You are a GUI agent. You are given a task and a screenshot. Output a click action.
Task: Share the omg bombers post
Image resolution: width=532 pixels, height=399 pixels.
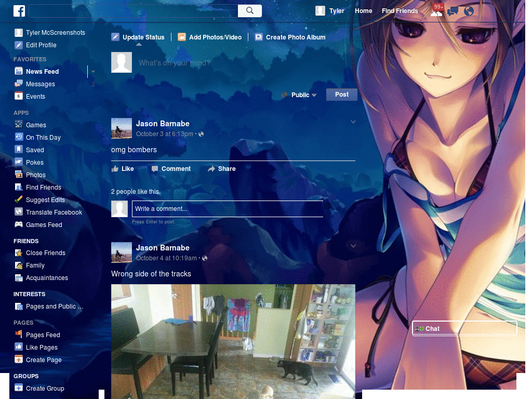point(221,169)
